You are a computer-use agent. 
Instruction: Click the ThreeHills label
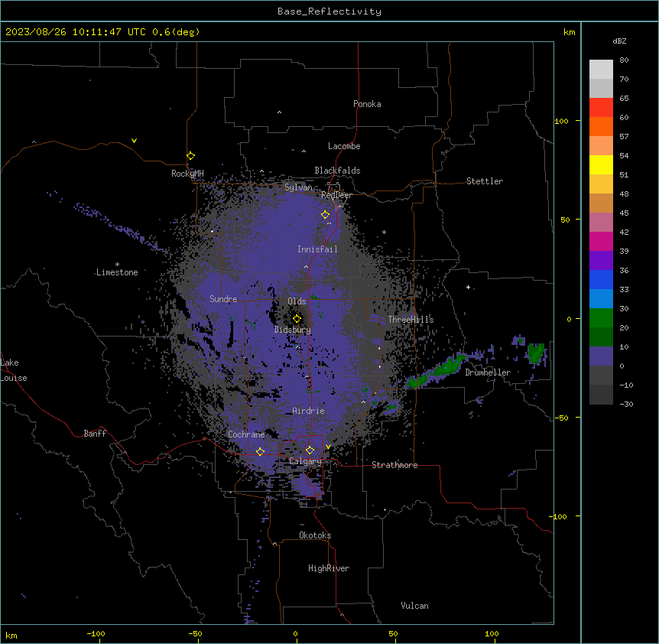(411, 320)
